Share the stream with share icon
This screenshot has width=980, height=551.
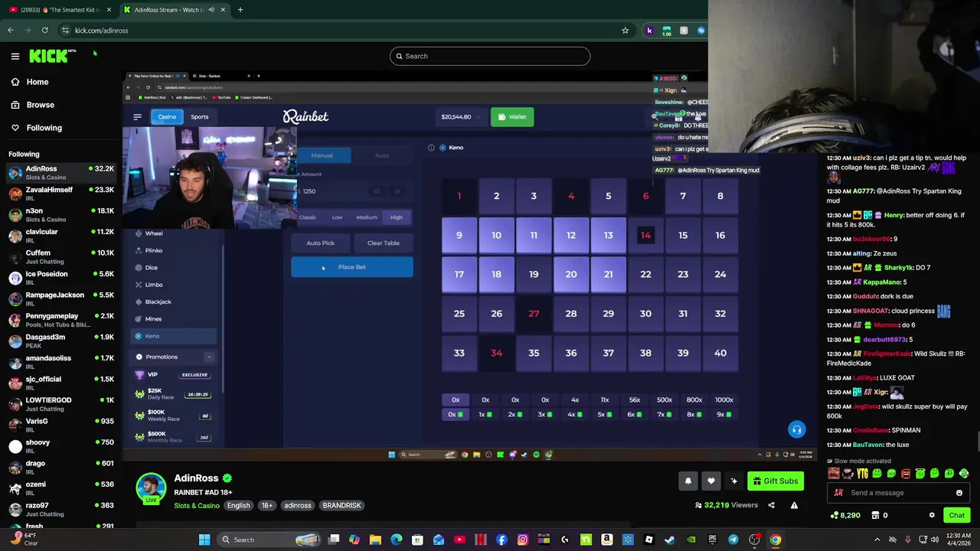pos(771,505)
